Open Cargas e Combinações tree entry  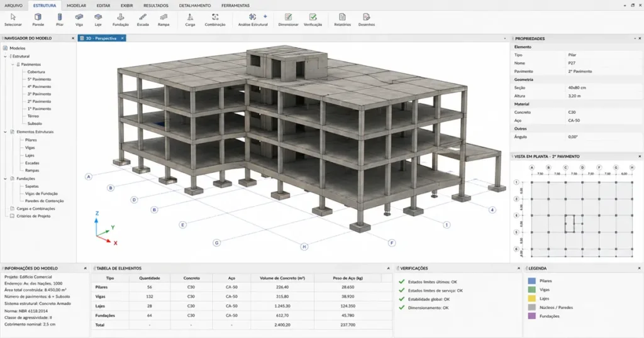click(x=36, y=209)
